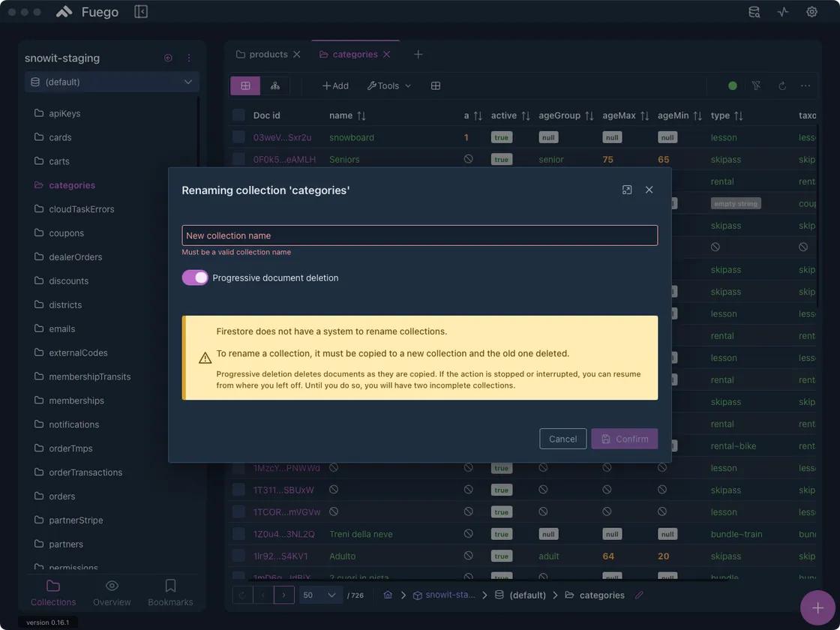Viewport: 840px width, 630px height.
Task: Open the orderTransactions collection
Action: pos(85,472)
